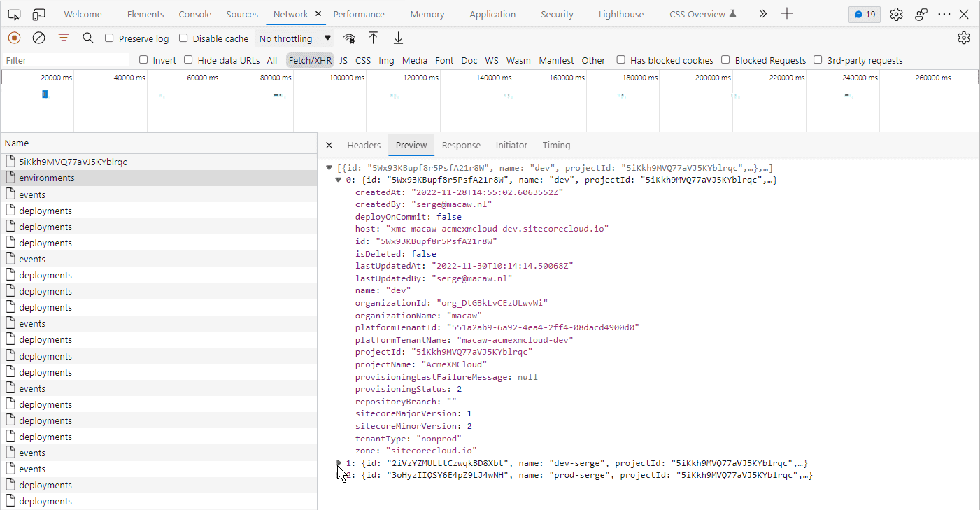The height and width of the screenshot is (510, 980).
Task: Expand array item 1 dev-serge
Action: pos(339,462)
